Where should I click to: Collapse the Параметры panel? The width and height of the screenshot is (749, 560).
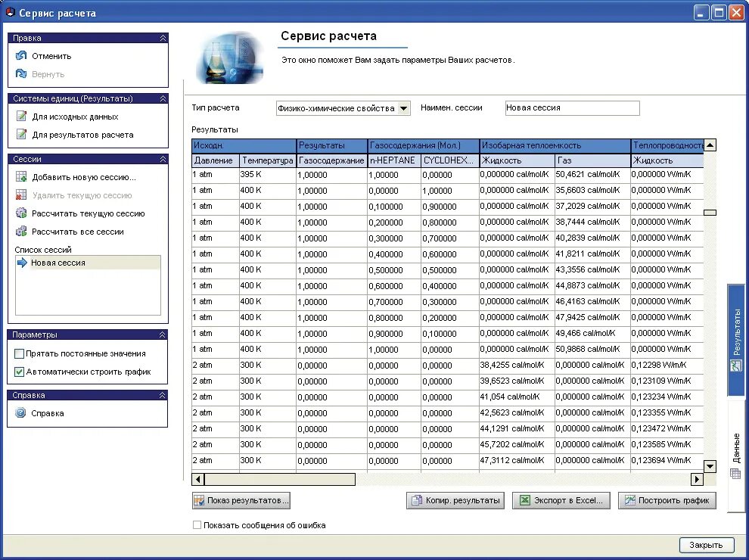click(163, 334)
